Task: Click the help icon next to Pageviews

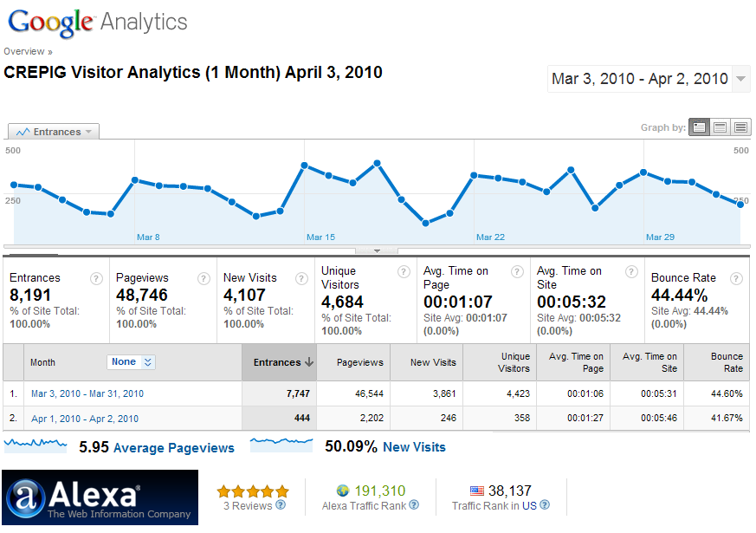Action: pyautogui.click(x=204, y=279)
